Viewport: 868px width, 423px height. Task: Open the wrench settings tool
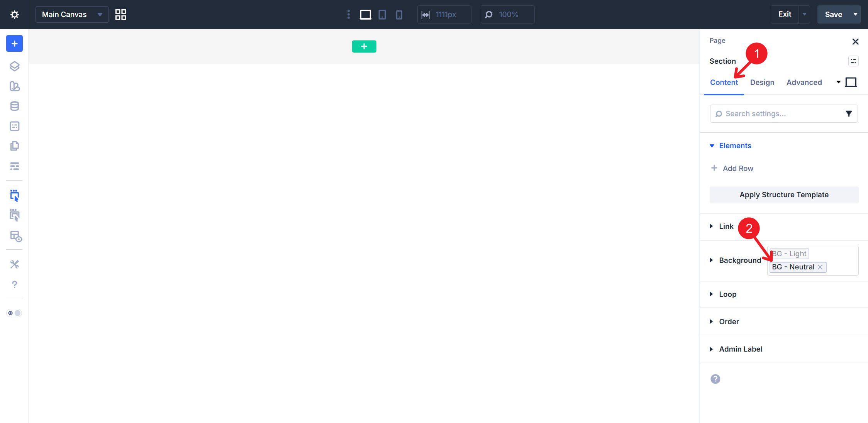click(x=14, y=264)
